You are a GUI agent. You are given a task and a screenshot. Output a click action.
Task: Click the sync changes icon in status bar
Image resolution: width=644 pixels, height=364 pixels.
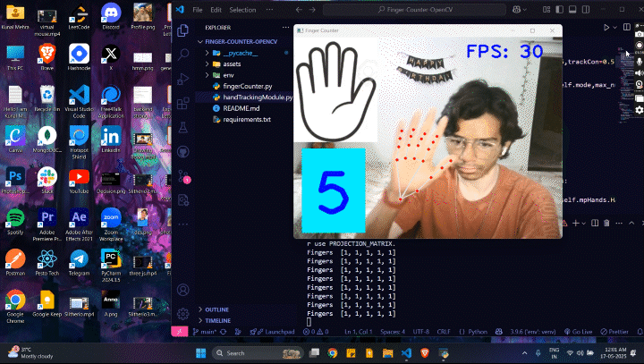[x=223, y=332]
